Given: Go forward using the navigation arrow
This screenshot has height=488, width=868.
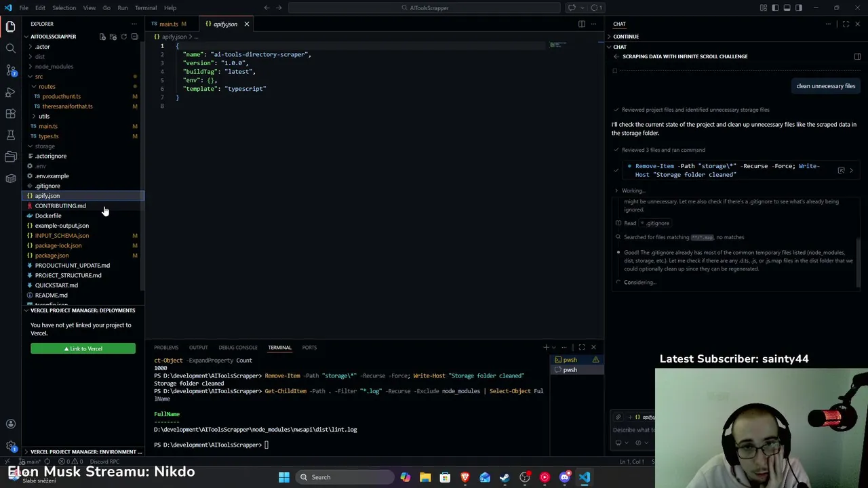Looking at the screenshot, I should 279,7.
